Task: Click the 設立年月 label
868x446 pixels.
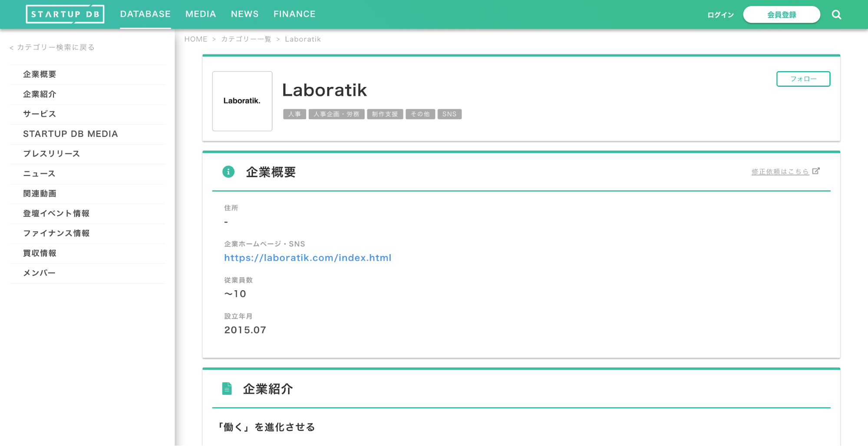Action: [x=238, y=316]
